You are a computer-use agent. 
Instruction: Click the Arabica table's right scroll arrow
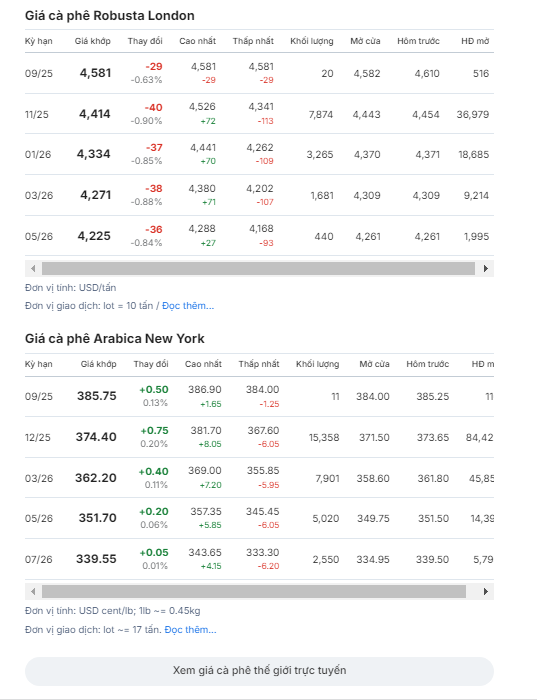[486, 592]
